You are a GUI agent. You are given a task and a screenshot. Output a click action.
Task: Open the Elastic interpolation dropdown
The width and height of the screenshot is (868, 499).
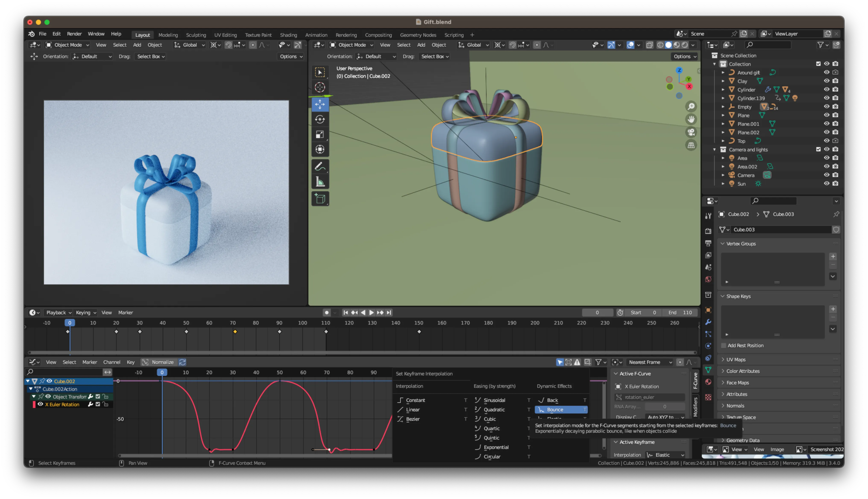pos(665,455)
